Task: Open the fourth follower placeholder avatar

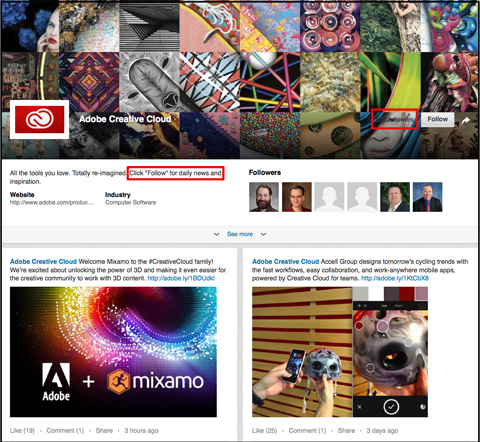Action: pos(362,197)
